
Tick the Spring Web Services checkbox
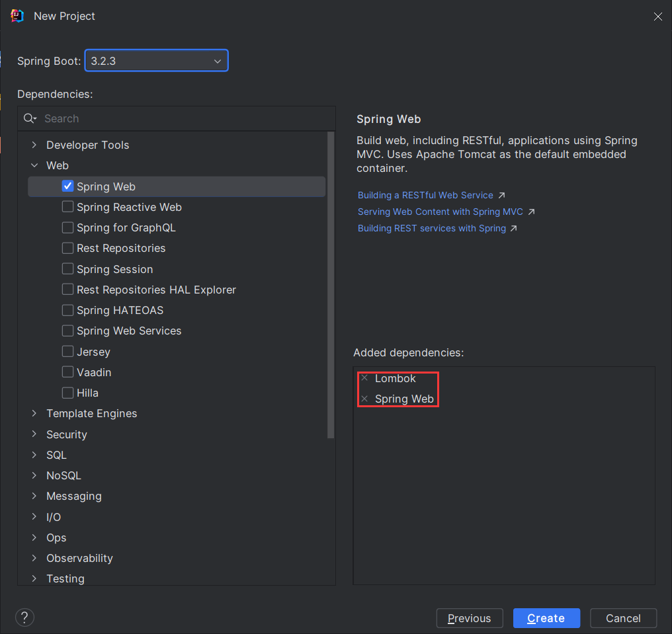tap(67, 331)
